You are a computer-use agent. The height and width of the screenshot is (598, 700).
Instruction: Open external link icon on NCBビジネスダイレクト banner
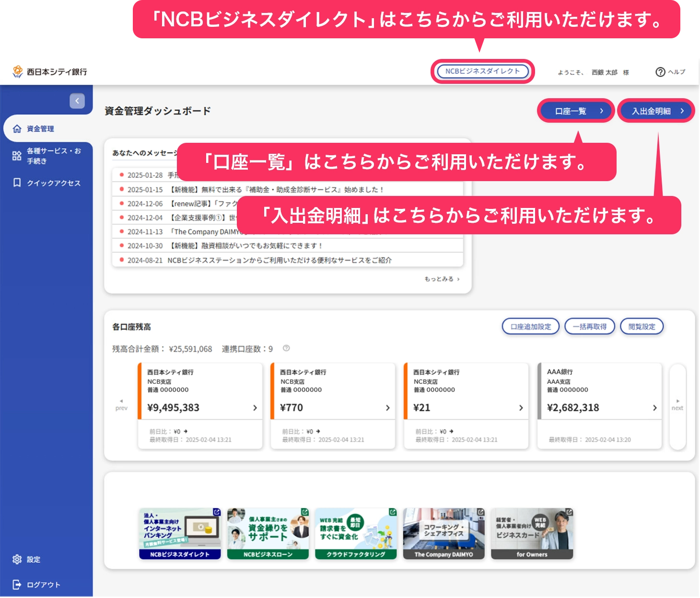point(216,512)
